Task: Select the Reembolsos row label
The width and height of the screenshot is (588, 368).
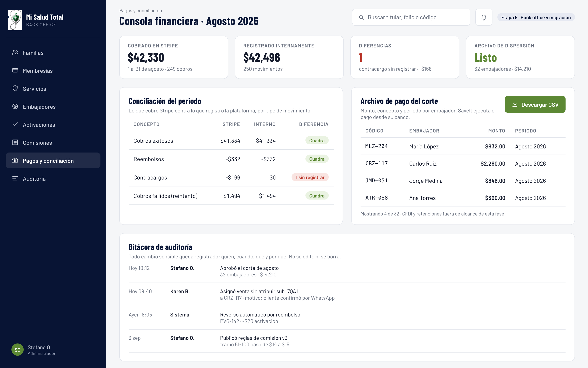Action: 149,159
